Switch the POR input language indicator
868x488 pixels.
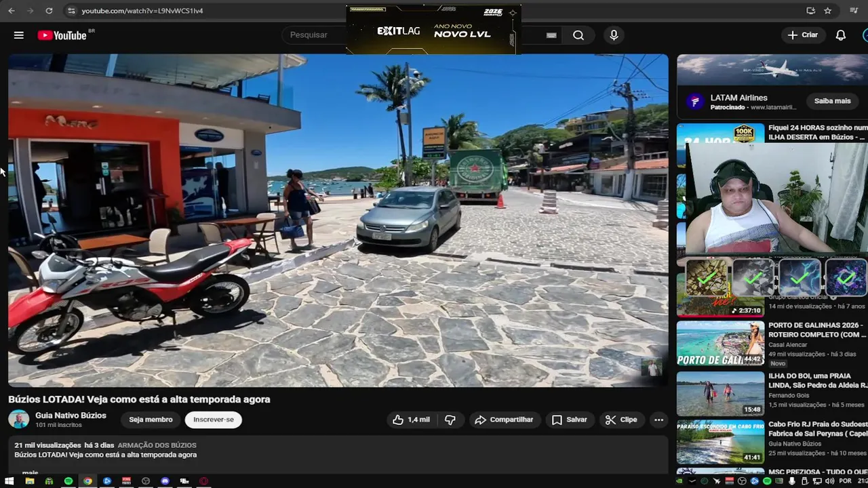coord(845,481)
